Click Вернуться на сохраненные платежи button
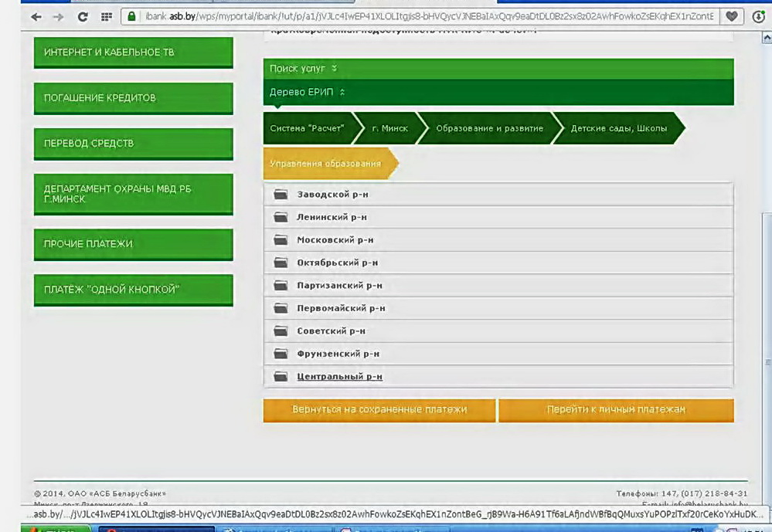This screenshot has height=532, width=772. tap(379, 409)
